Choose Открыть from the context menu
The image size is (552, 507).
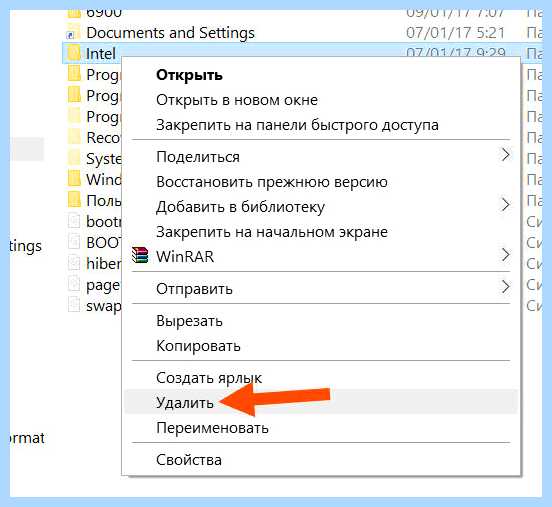point(321,75)
